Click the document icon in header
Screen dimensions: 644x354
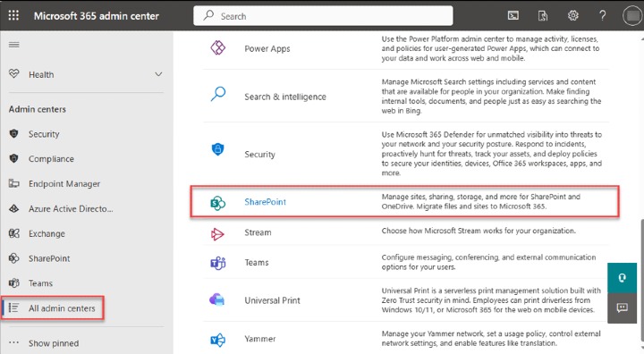coord(543,15)
